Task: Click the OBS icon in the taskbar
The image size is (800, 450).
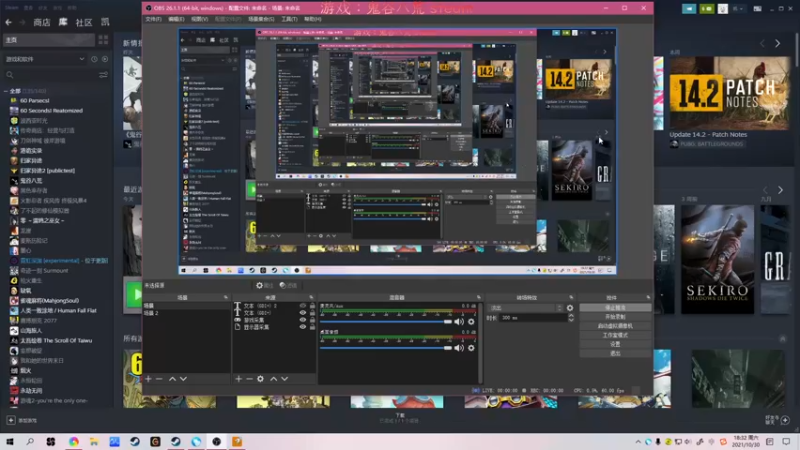Action: click(x=216, y=441)
